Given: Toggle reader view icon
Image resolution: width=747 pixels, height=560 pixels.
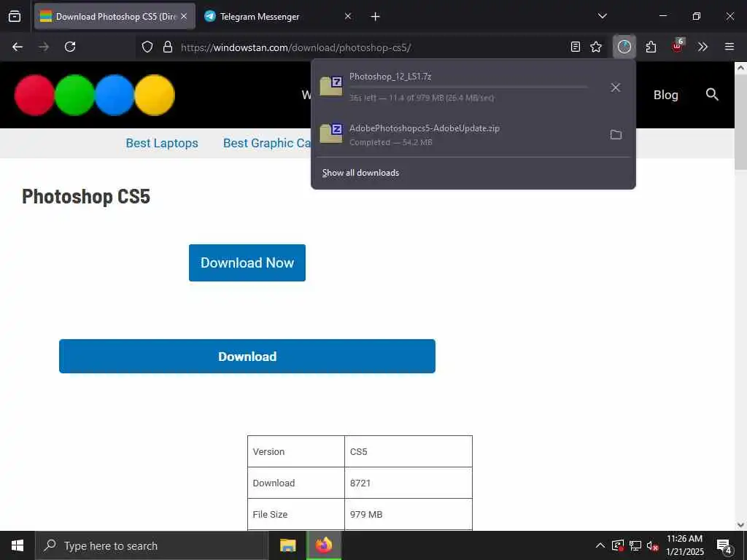Looking at the screenshot, I should coord(576,47).
